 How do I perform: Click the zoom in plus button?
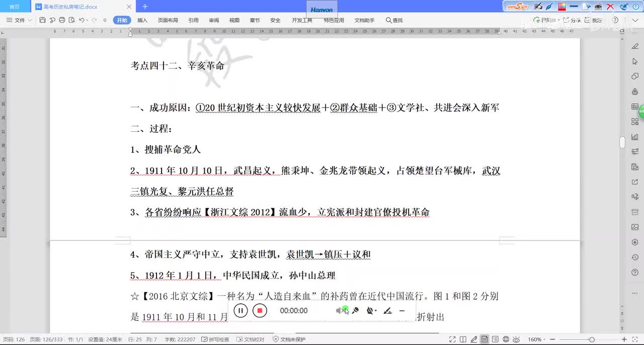click(624, 339)
